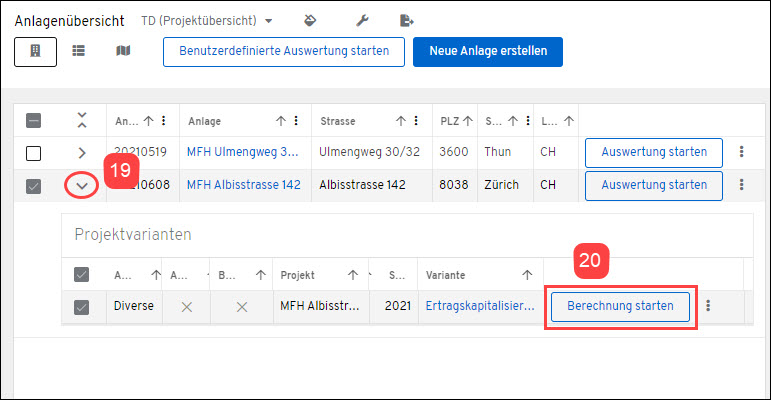Sort by L... column arrow
771x400 pixels.
pyautogui.click(x=569, y=121)
